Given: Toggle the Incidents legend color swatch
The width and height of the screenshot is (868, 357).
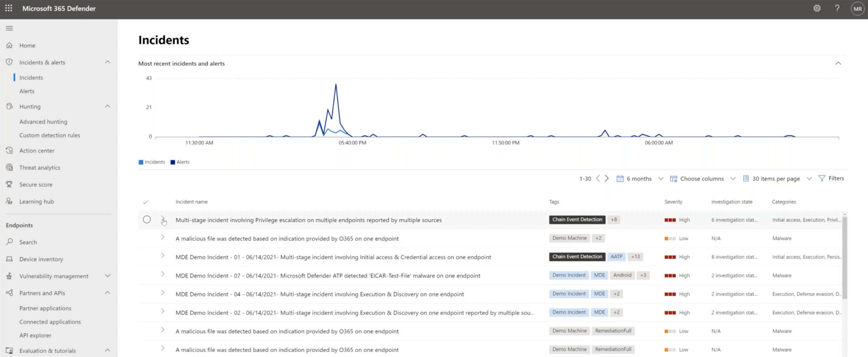Looking at the screenshot, I should (141, 162).
